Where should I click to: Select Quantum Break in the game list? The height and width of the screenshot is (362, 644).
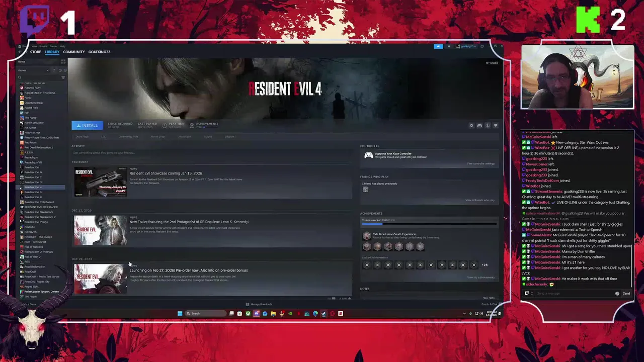[x=34, y=103]
